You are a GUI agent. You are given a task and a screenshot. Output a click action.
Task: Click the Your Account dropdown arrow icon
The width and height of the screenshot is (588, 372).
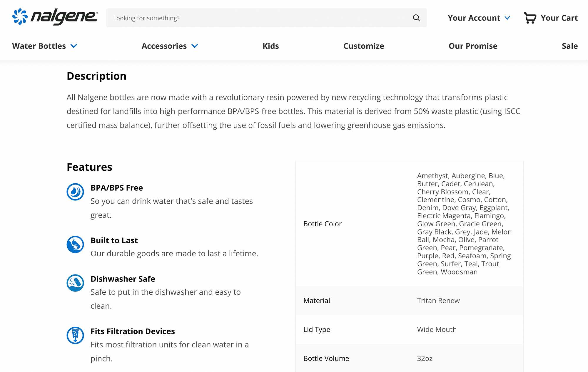pyautogui.click(x=508, y=18)
